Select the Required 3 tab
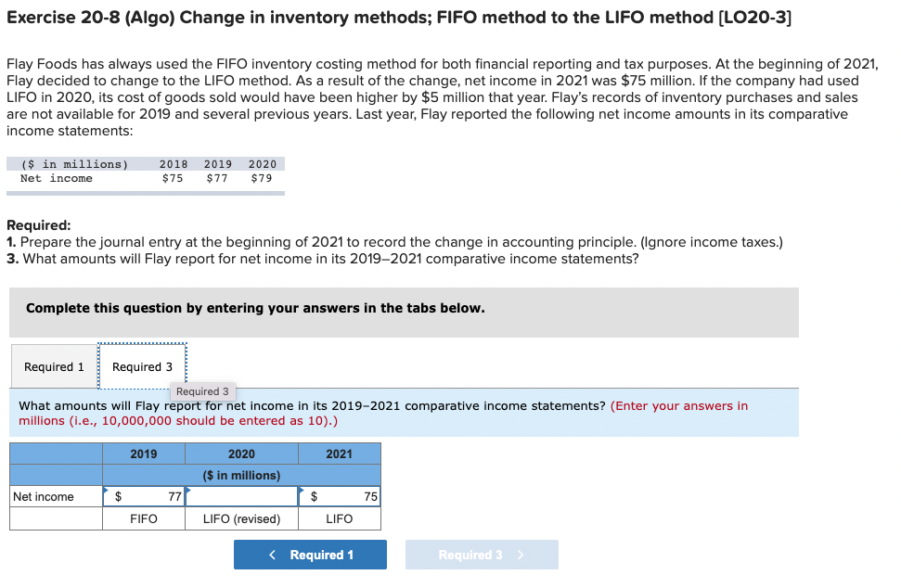 pyautogui.click(x=141, y=366)
